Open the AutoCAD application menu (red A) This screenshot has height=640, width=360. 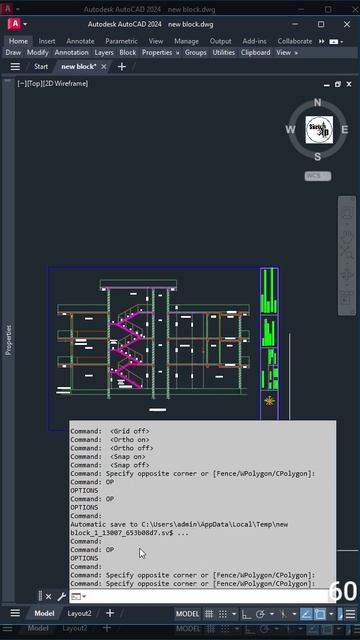[15, 24]
